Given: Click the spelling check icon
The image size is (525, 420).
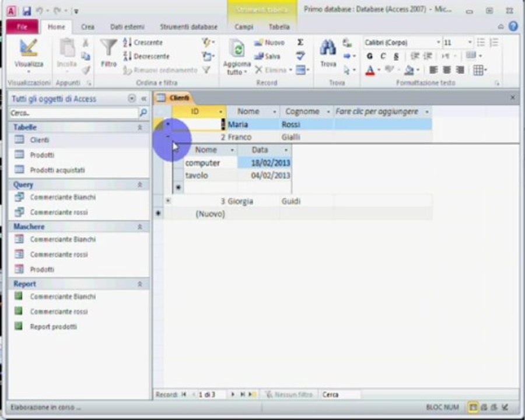Looking at the screenshot, I should tap(300, 56).
